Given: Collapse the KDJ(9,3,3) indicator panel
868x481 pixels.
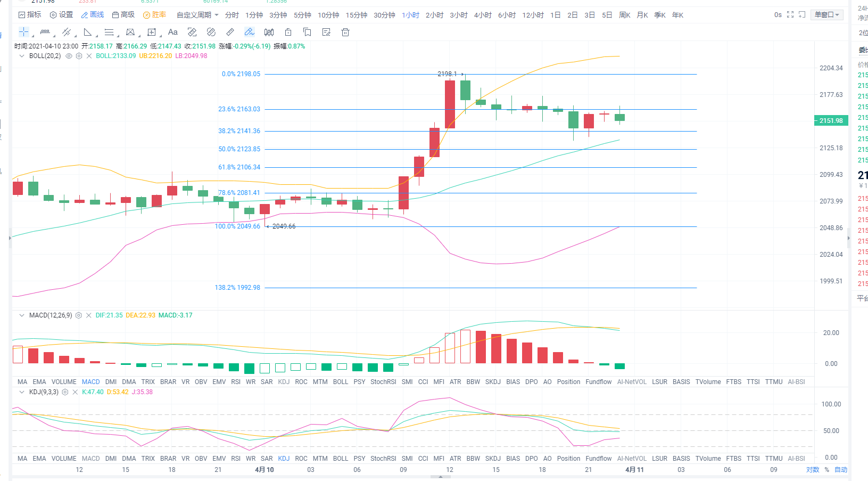Looking at the screenshot, I should click(x=22, y=392).
